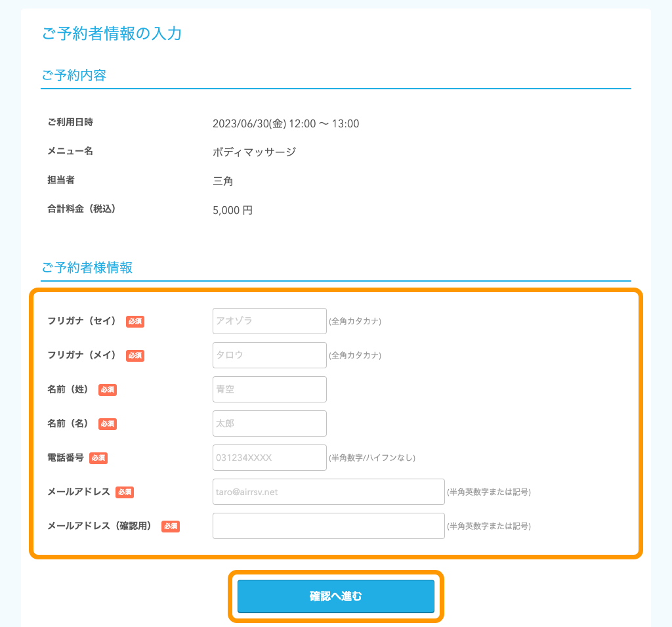Click the ご利用日時 label
This screenshot has height=627, width=672.
click(70, 122)
